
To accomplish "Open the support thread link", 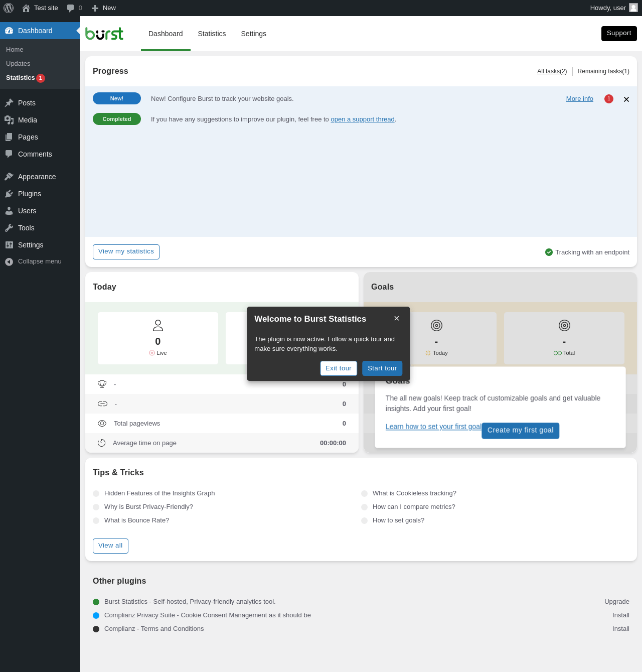I will [x=363, y=119].
